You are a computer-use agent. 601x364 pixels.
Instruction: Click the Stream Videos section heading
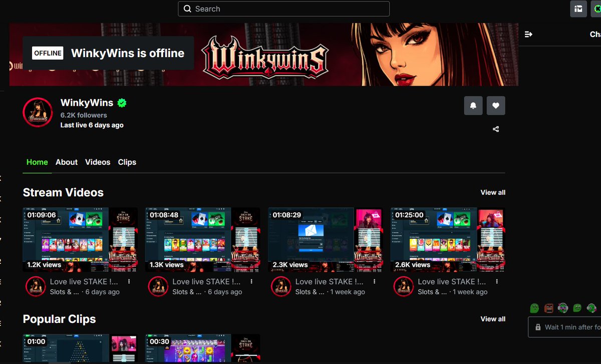63,193
